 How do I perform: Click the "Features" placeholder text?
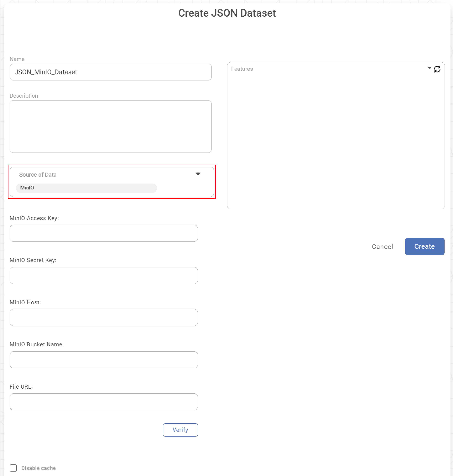pyautogui.click(x=242, y=69)
